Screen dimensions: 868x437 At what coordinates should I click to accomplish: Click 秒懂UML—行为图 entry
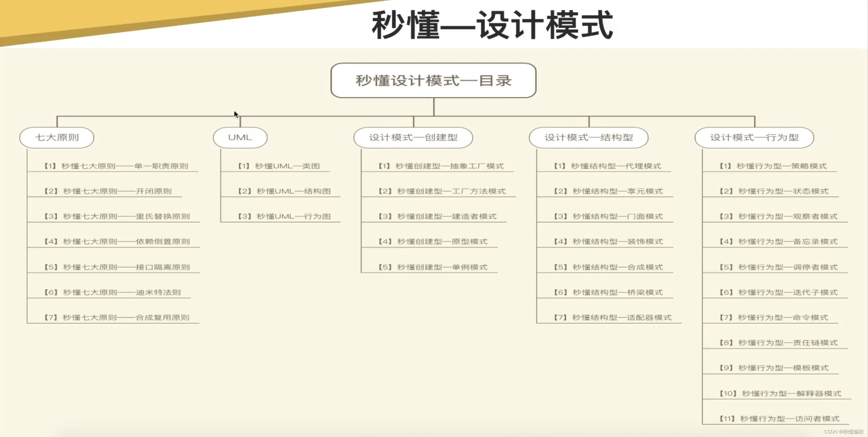coord(284,216)
